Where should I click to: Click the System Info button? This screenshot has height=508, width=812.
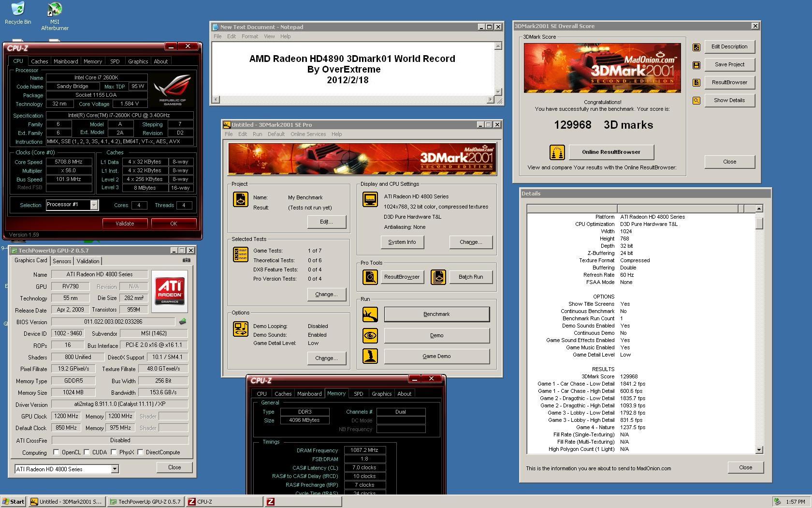[402, 242]
